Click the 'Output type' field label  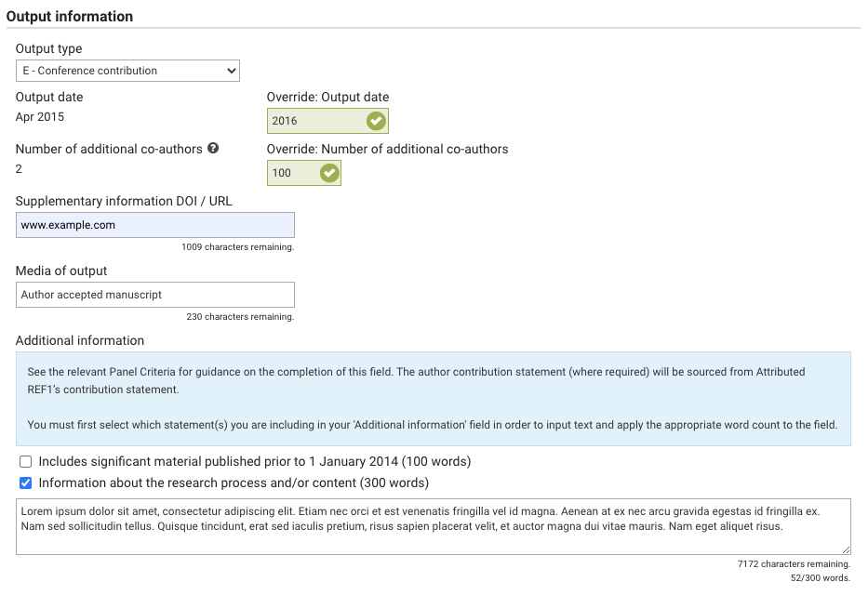[48, 48]
